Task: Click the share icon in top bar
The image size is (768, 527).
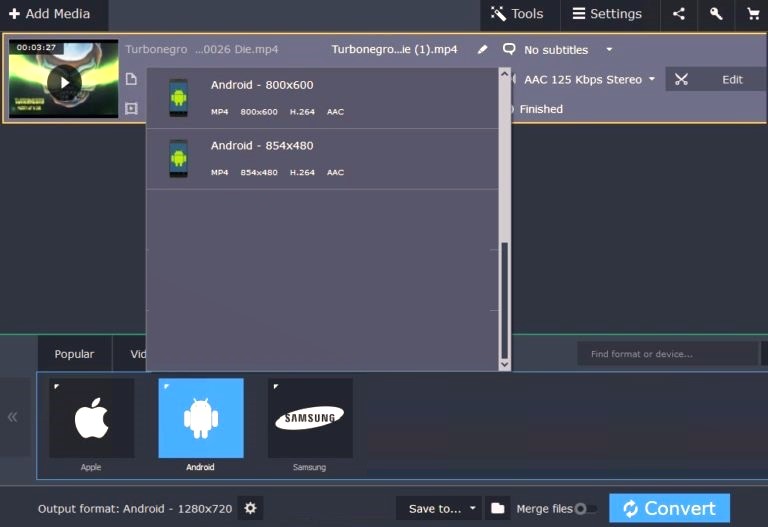Action: coord(679,14)
